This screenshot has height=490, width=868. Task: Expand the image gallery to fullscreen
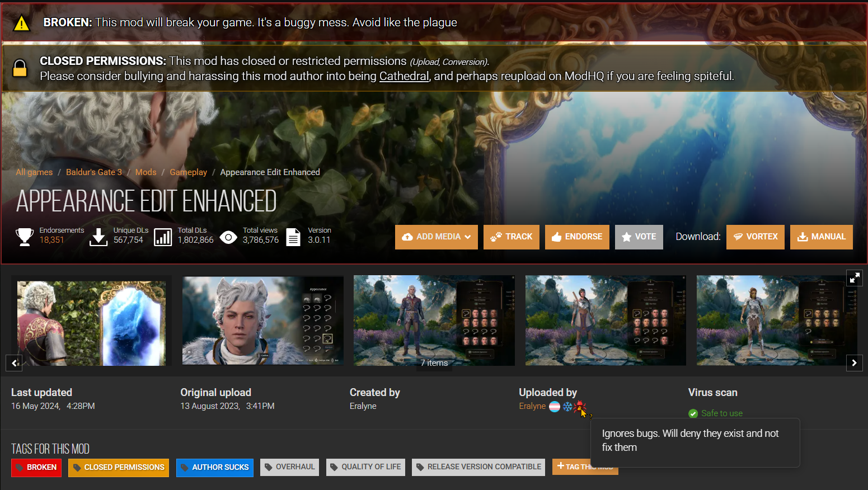855,277
